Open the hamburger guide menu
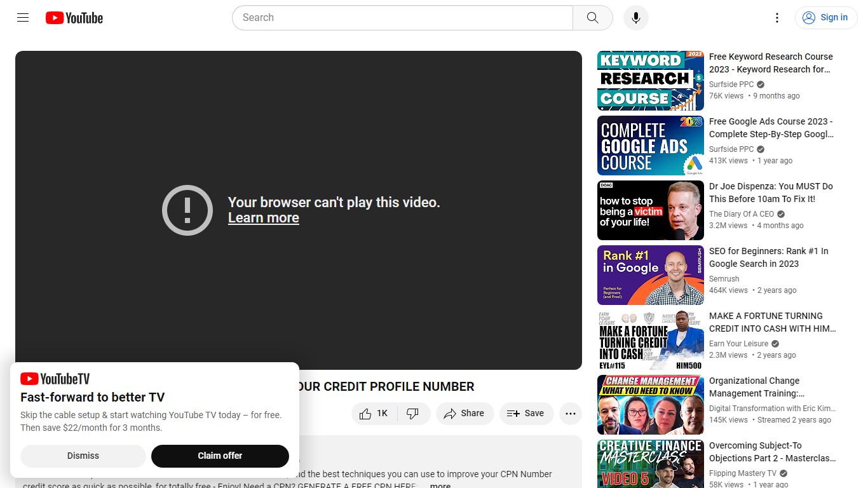 click(23, 18)
